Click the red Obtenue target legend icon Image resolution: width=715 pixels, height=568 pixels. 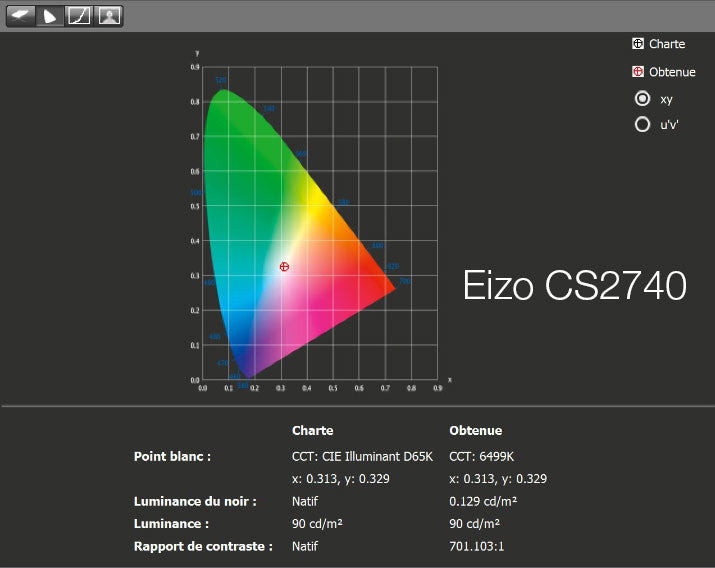point(638,71)
